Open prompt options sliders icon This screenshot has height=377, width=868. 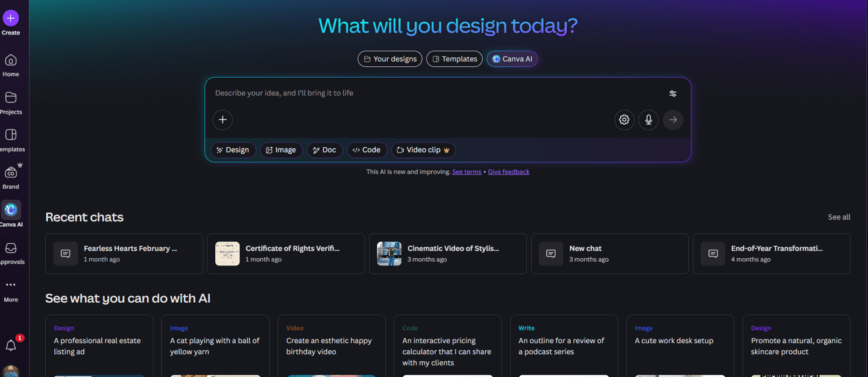pyautogui.click(x=673, y=93)
